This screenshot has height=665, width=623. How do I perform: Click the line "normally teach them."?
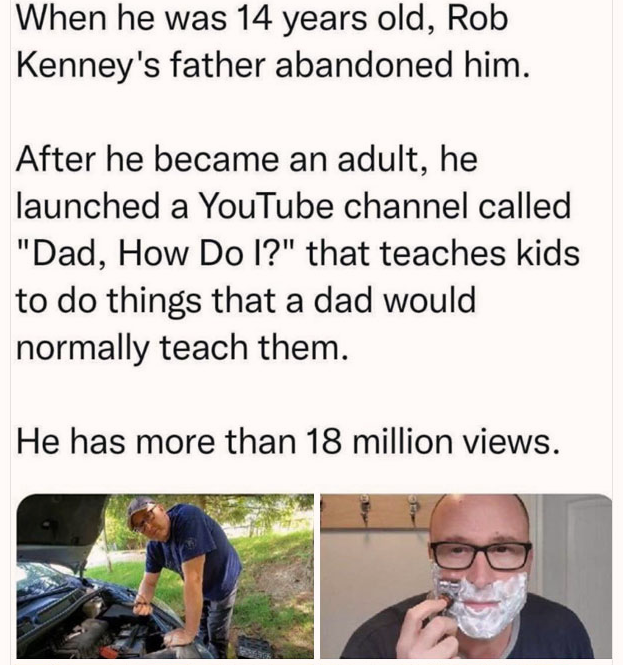pyautogui.click(x=180, y=347)
